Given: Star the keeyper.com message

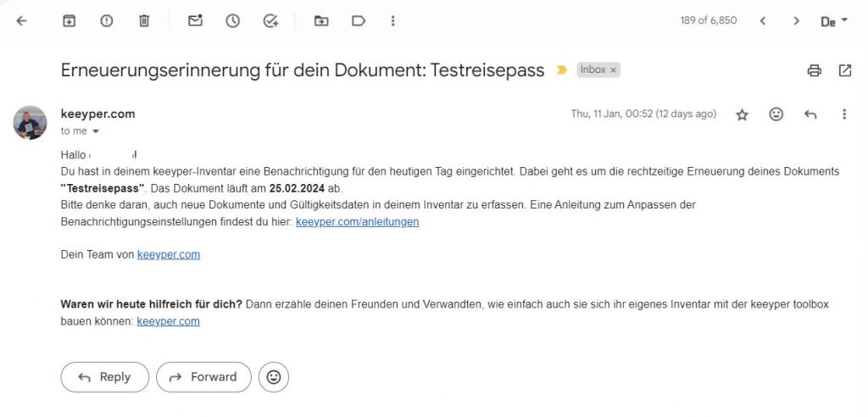Looking at the screenshot, I should click(x=743, y=114).
